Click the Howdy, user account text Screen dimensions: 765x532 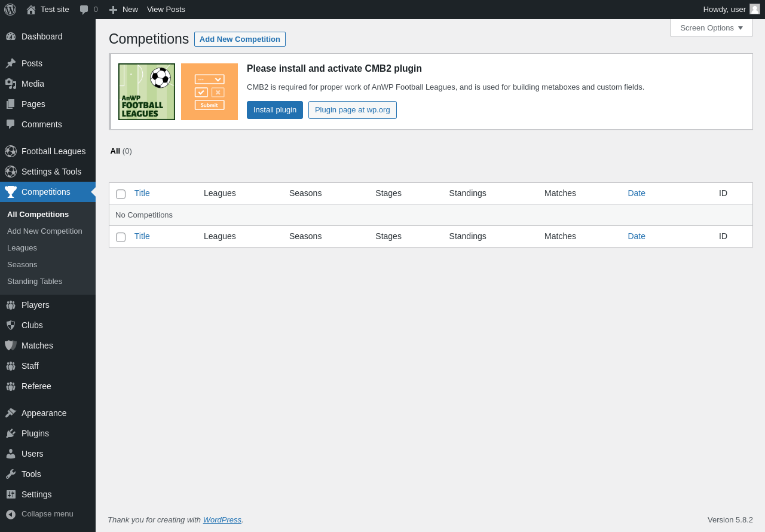pos(724,10)
